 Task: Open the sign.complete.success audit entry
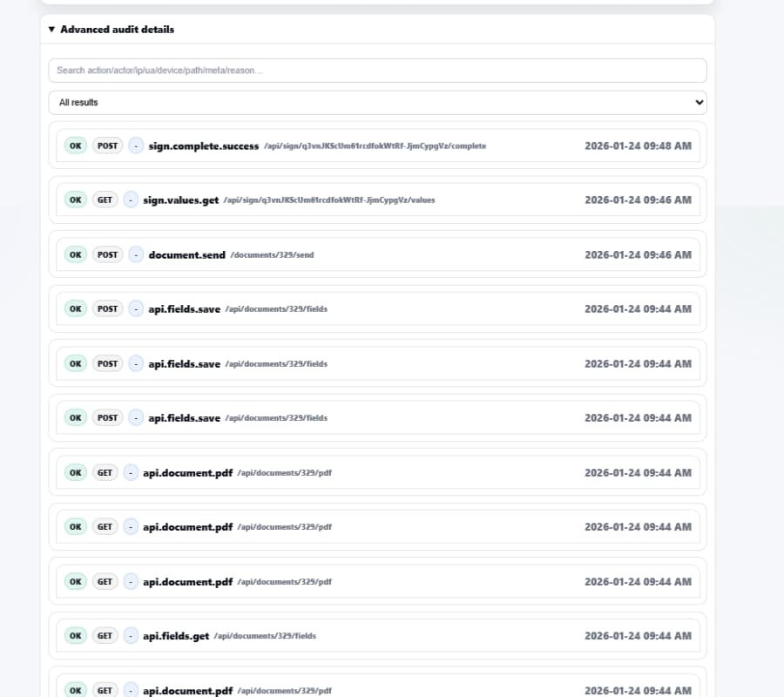click(377, 145)
